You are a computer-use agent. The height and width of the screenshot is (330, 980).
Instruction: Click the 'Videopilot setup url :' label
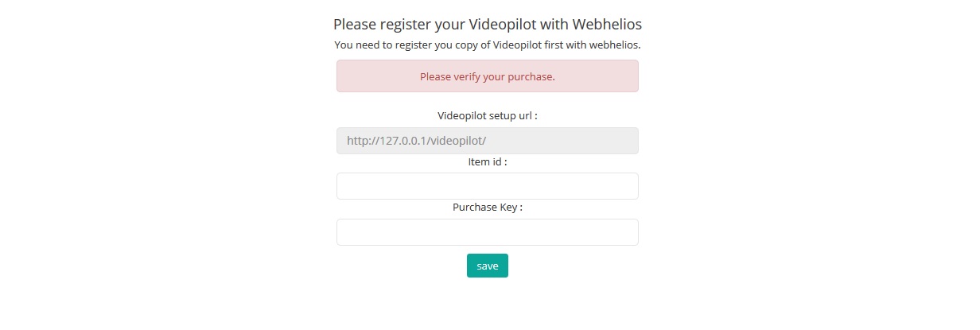point(487,115)
